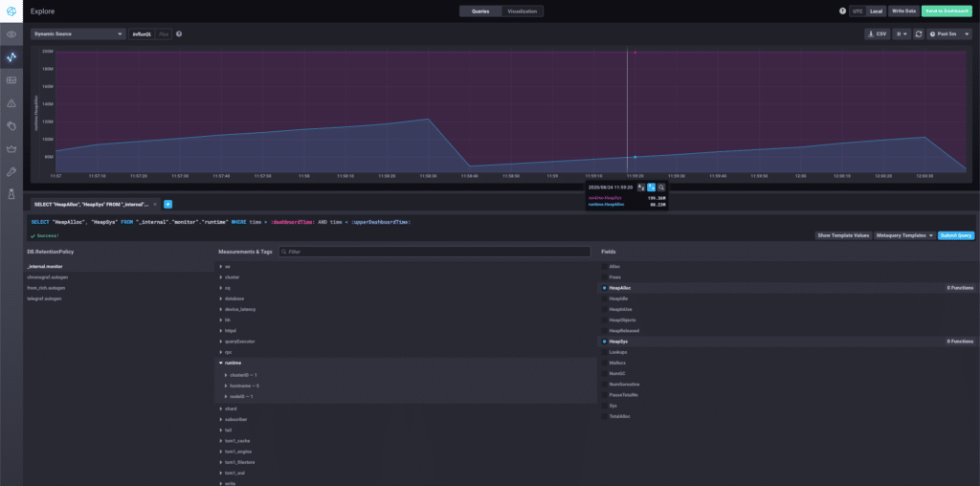
Task: Open Admin via the crown sidebar icon
Action: pyautogui.click(x=11, y=148)
